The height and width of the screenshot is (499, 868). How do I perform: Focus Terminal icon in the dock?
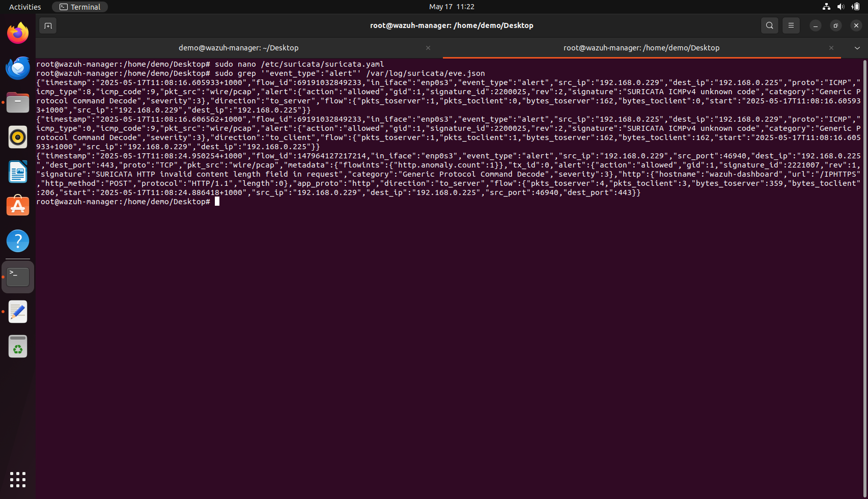[x=18, y=277]
